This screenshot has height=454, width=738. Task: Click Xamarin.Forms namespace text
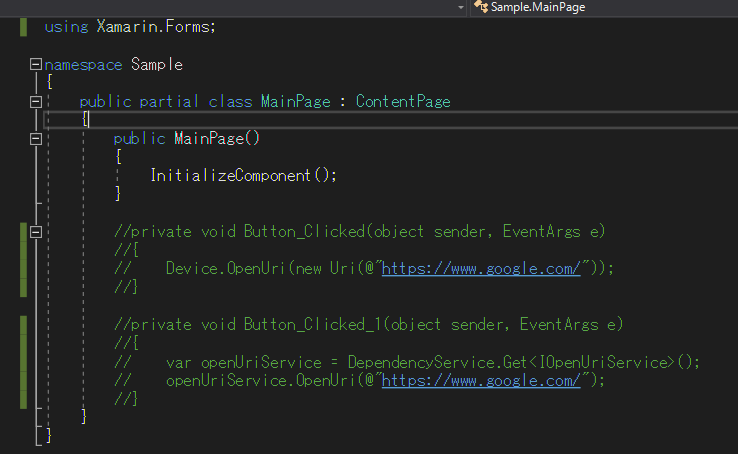tap(155, 27)
